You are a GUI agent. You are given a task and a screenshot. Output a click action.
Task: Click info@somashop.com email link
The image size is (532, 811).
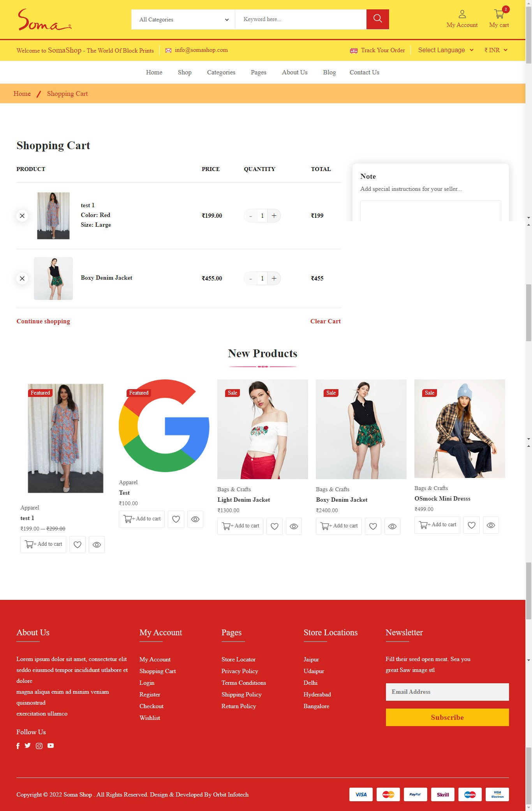pos(201,50)
